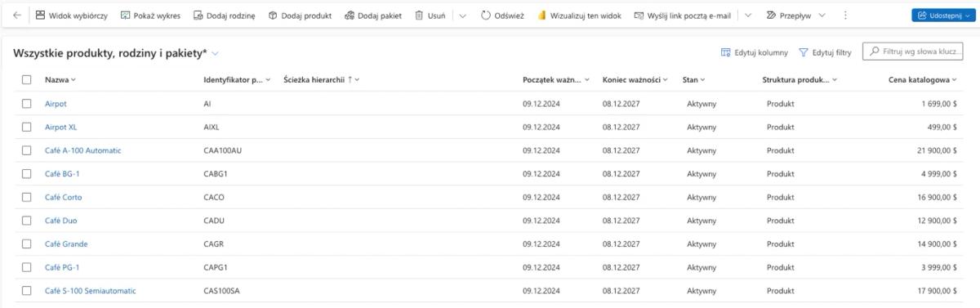Click Edytuj filtry
The width and height of the screenshot is (980, 308).
824,52
